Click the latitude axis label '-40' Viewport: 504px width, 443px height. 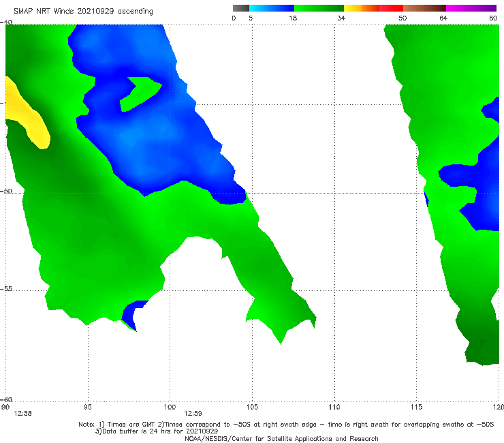click(6, 22)
